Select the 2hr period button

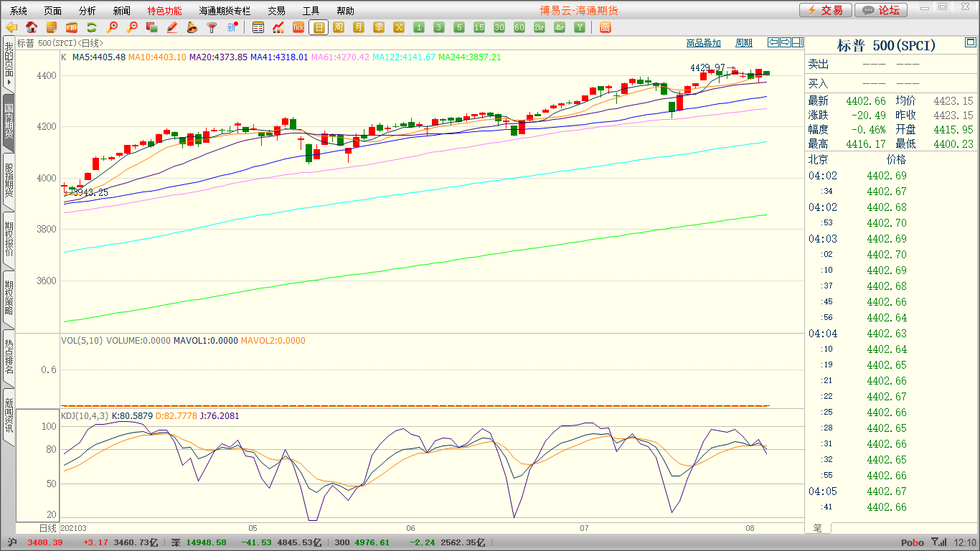tap(540, 27)
